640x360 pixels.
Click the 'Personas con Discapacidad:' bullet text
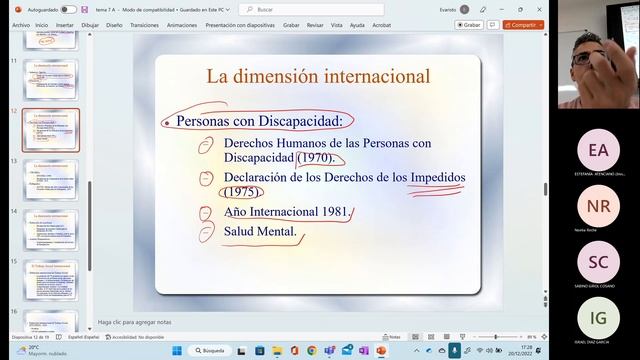[260, 121]
